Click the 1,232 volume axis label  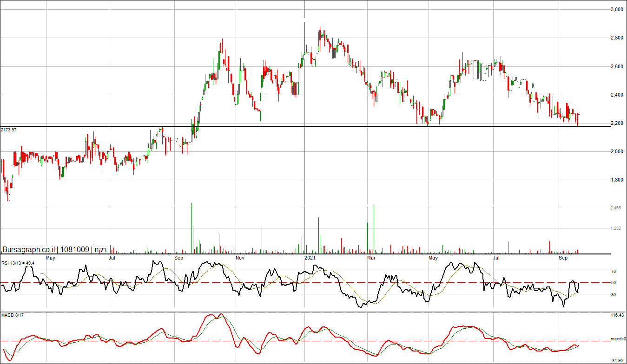pyautogui.click(x=616, y=228)
